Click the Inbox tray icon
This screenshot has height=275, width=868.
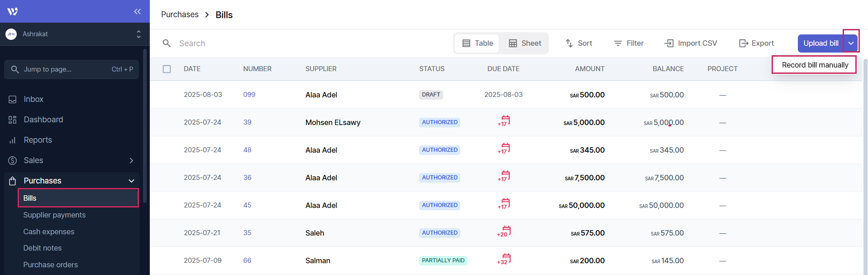[x=13, y=99]
